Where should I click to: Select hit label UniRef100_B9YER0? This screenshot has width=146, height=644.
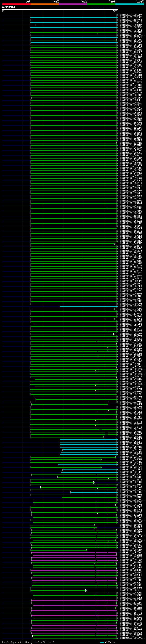[x=131, y=578]
